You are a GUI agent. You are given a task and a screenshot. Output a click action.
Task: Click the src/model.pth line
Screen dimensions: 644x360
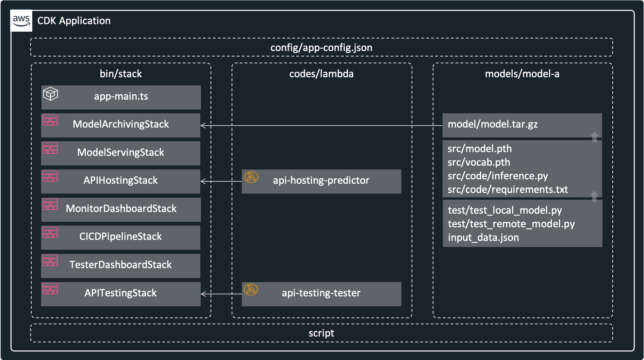(x=480, y=149)
